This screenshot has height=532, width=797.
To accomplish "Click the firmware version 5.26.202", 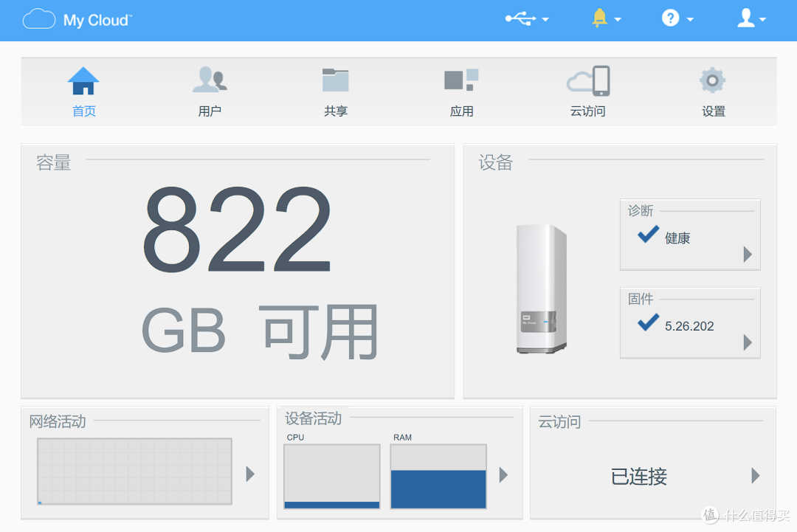I will (x=689, y=326).
